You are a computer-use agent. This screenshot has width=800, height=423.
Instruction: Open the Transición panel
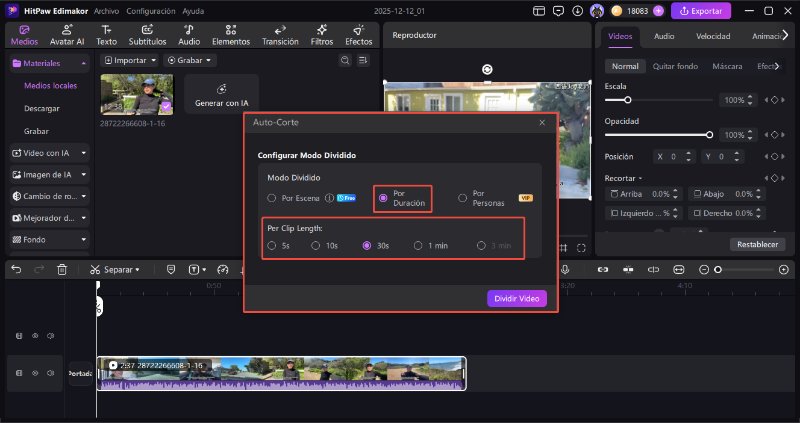280,35
